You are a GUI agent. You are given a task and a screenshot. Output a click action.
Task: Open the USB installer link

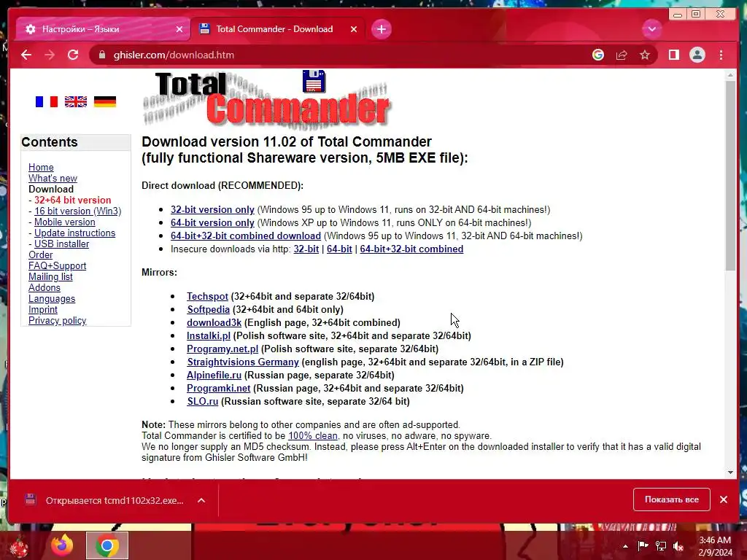[x=61, y=244]
